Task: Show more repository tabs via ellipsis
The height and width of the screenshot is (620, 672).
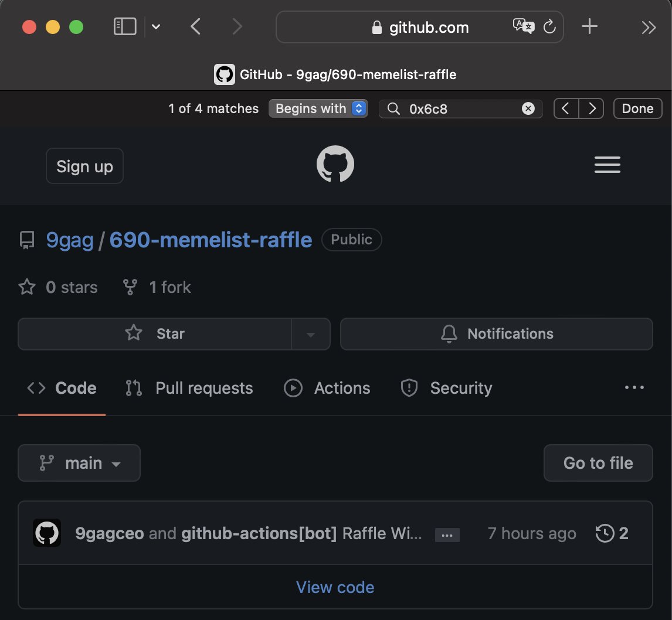Action: 634,387
